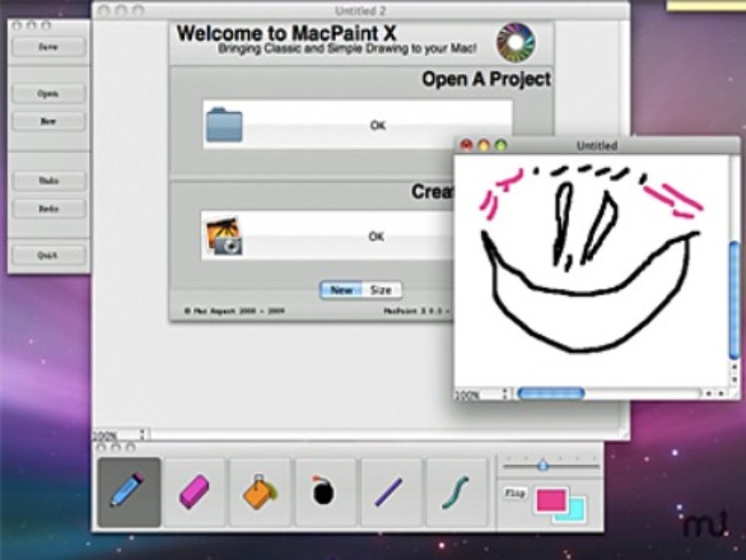Select the New segment in welcome panel
The image size is (746, 560).
pyautogui.click(x=341, y=290)
